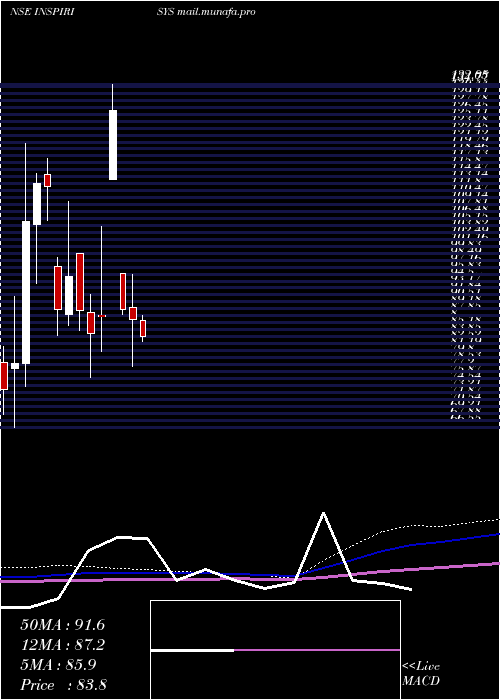Click inside the MACD histogram box
Screen dimensions: 500x700
pyautogui.click(x=275, y=650)
